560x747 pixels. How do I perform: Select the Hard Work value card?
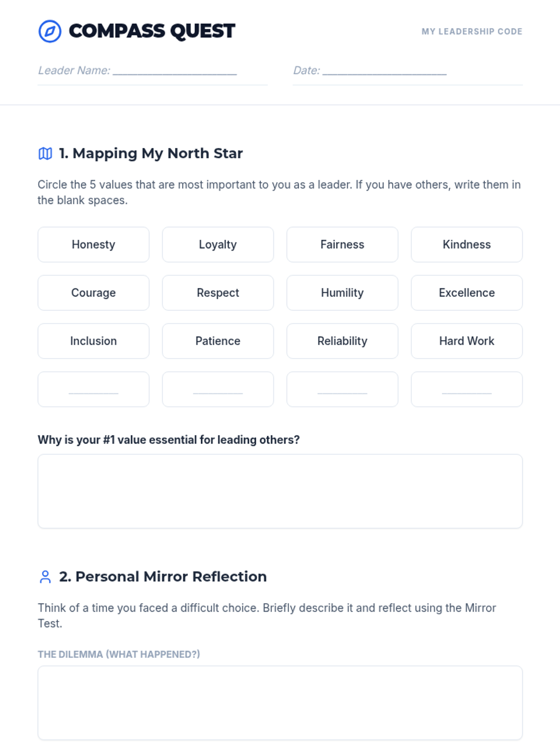tap(467, 341)
